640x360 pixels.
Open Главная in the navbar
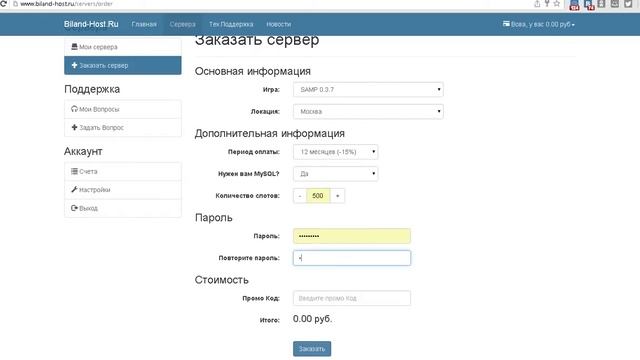tap(144, 24)
